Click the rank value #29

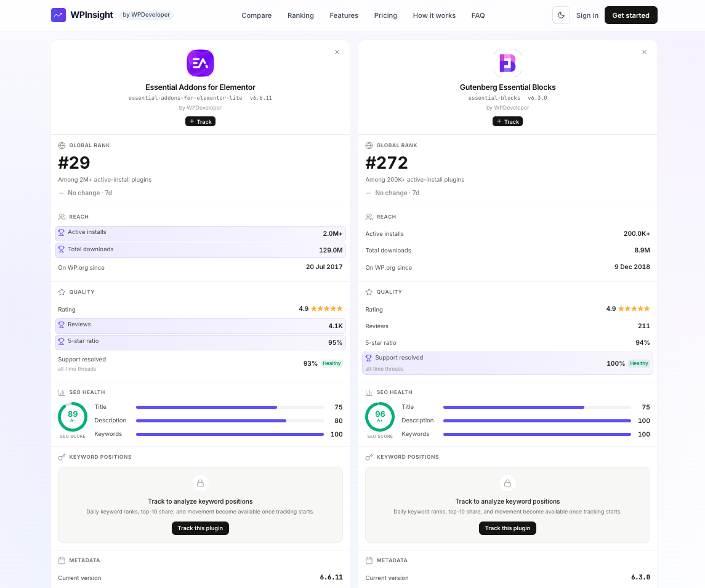click(74, 163)
